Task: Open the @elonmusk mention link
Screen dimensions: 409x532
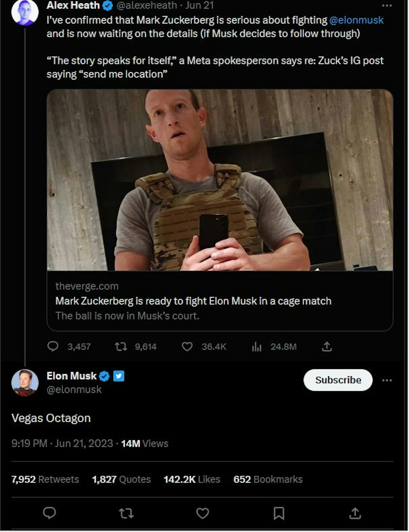Action: click(356, 20)
